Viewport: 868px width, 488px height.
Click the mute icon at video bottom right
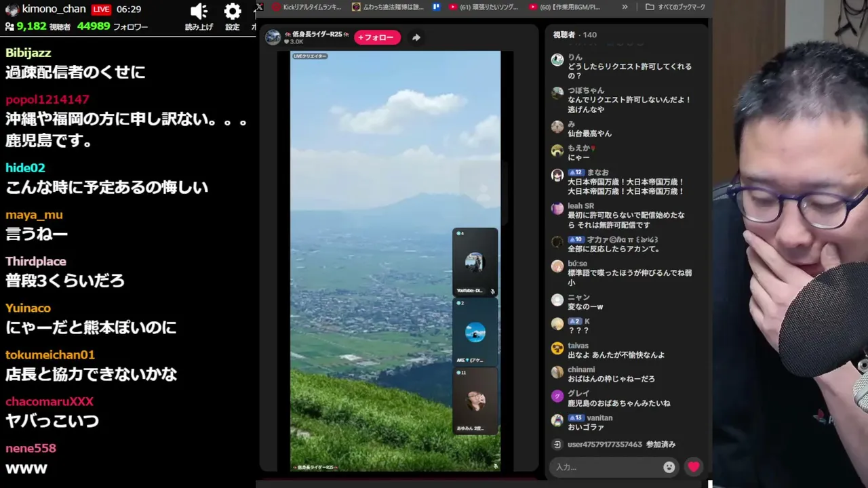495,466
